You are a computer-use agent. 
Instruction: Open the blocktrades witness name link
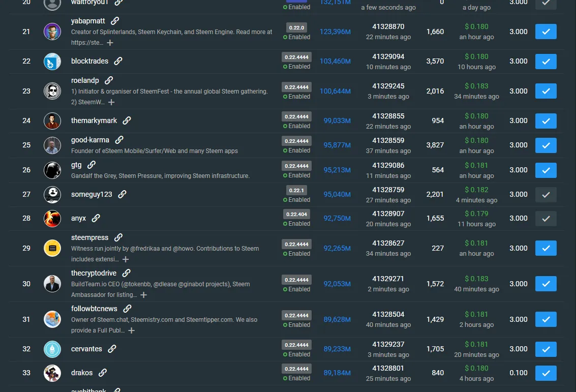[89, 61]
